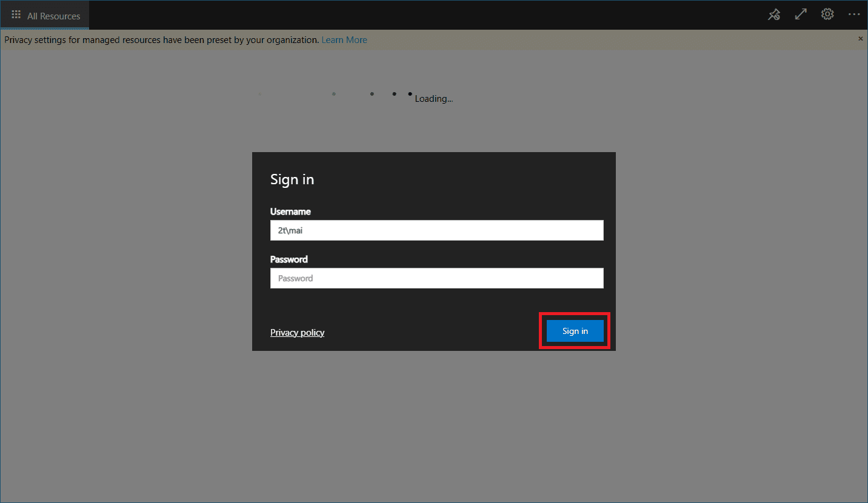Image resolution: width=868 pixels, height=503 pixels.
Task: Click the privacy settings banner message text
Action: pyautogui.click(x=161, y=40)
